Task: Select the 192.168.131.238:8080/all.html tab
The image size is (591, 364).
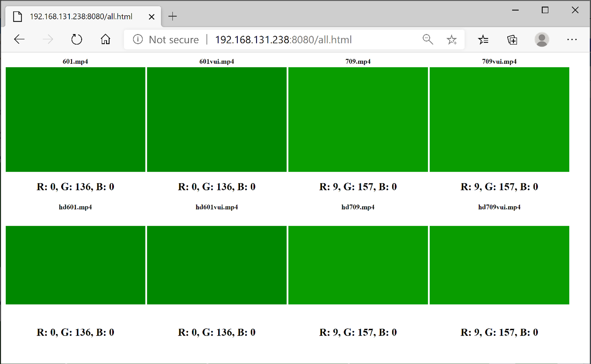Action: (x=81, y=17)
